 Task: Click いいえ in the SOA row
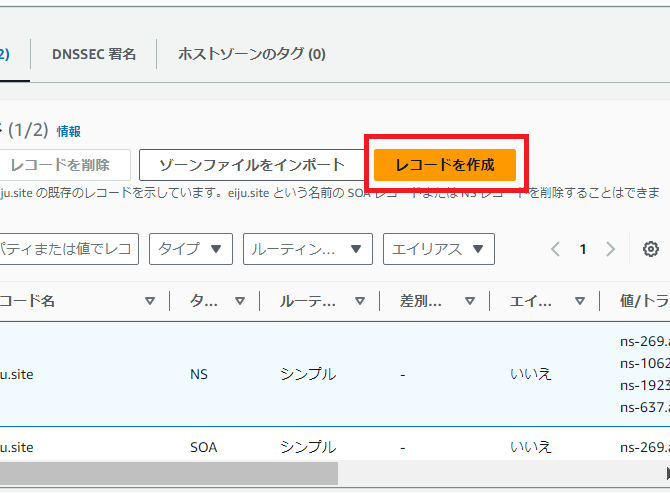pyautogui.click(x=531, y=447)
